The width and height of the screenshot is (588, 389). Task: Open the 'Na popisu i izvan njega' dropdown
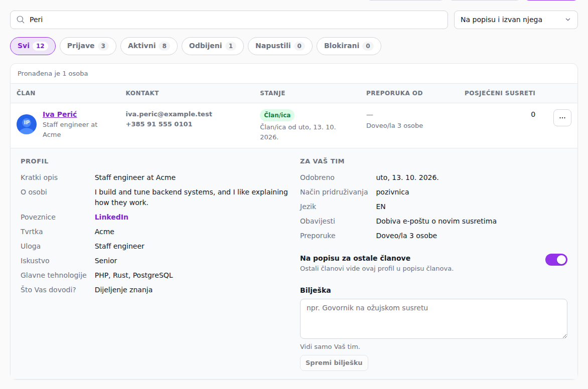pyautogui.click(x=516, y=20)
